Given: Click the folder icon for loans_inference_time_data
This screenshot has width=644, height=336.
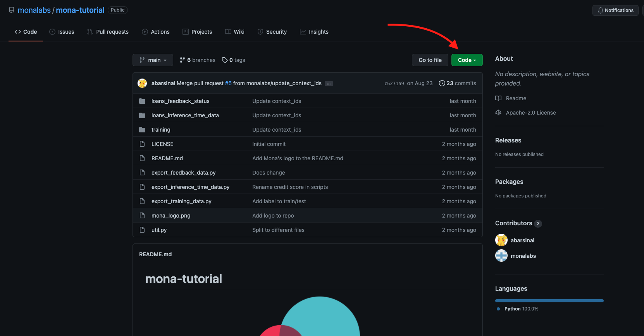Looking at the screenshot, I should click(142, 115).
